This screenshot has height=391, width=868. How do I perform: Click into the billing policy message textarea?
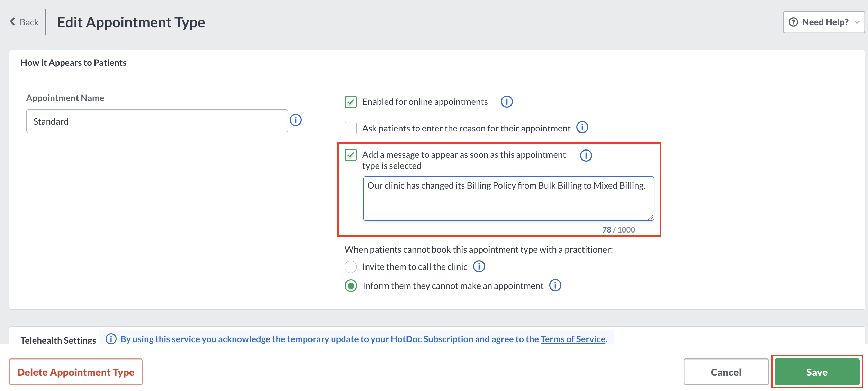tap(508, 199)
